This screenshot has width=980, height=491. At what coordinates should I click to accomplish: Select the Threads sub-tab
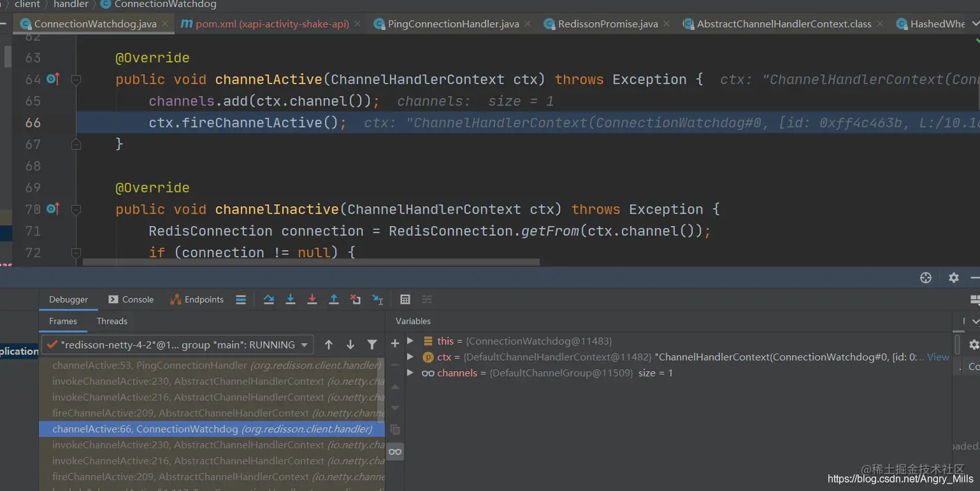point(112,321)
